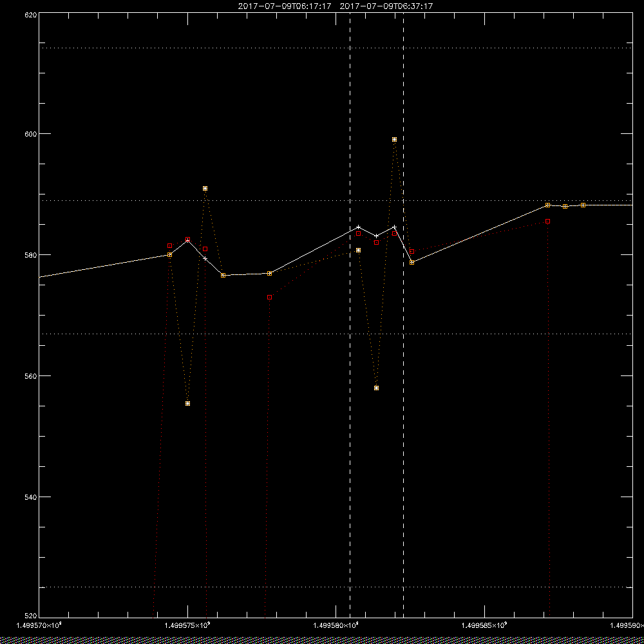Click x-axis label 1.499585×10⁹
This screenshot has width=644, height=644.
click(484, 625)
